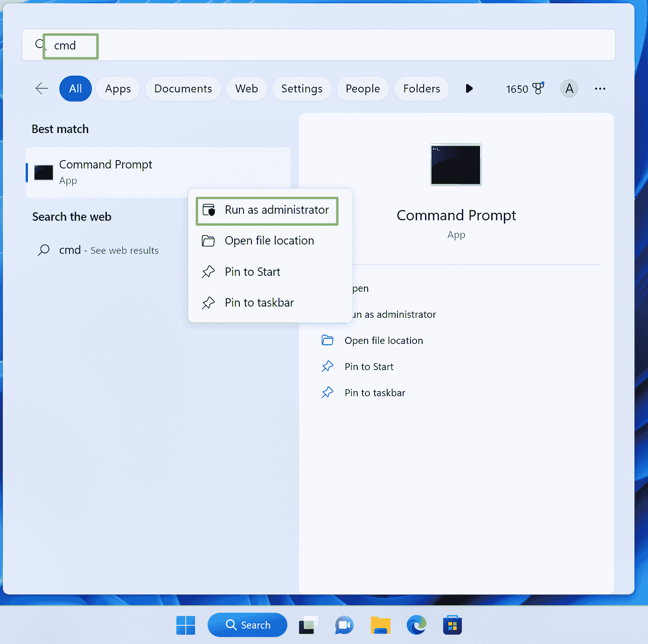The width and height of the screenshot is (648, 644).
Task: Open the cmd See web results suggestion
Action: pos(109,250)
